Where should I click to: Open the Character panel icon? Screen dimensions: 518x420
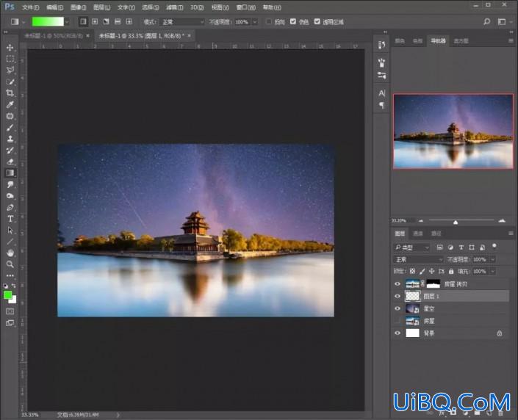pyautogui.click(x=381, y=93)
